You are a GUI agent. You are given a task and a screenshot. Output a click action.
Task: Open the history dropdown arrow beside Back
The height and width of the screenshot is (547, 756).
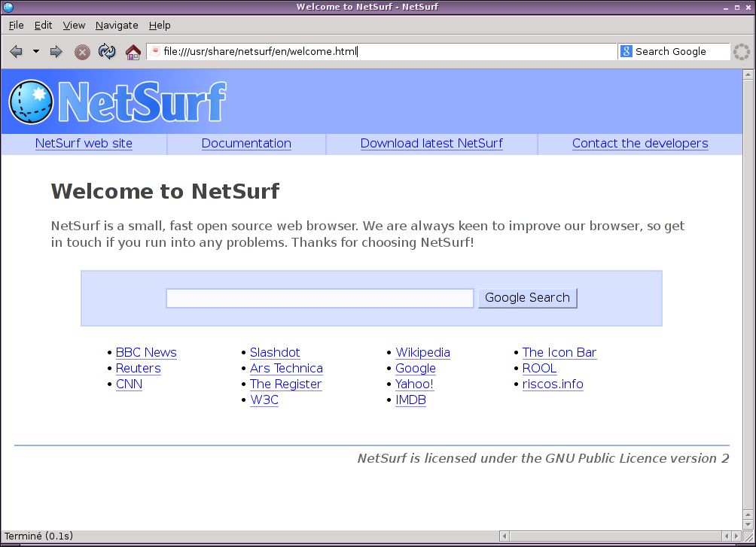click(36, 51)
